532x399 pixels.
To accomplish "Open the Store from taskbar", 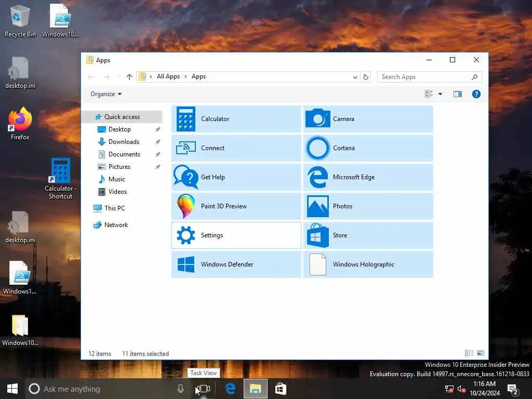I will (x=281, y=389).
